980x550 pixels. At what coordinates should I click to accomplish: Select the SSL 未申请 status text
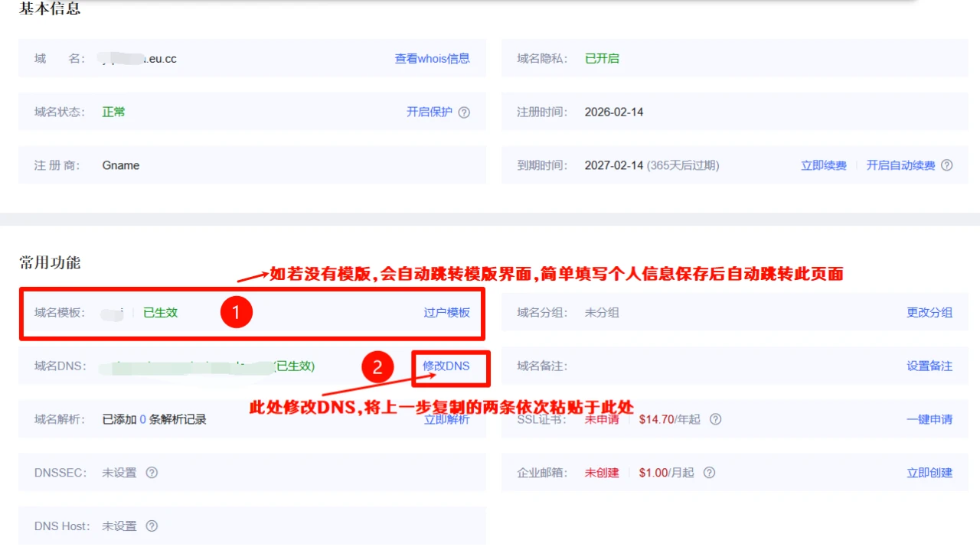click(x=602, y=419)
